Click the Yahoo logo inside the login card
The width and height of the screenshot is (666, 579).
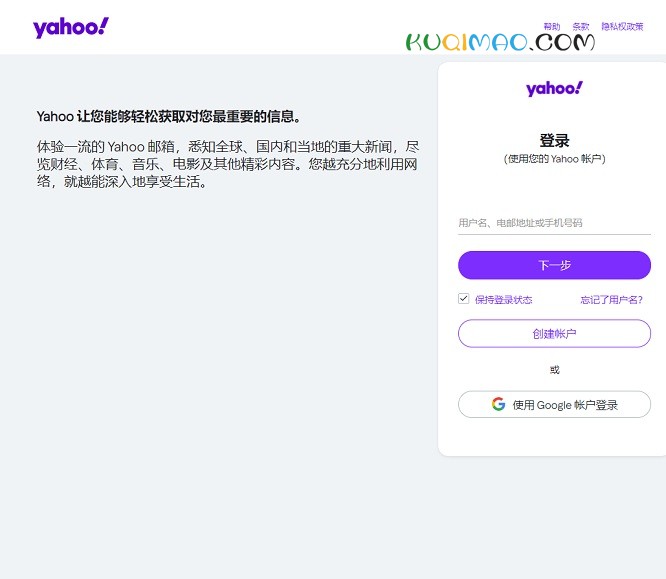click(x=554, y=88)
